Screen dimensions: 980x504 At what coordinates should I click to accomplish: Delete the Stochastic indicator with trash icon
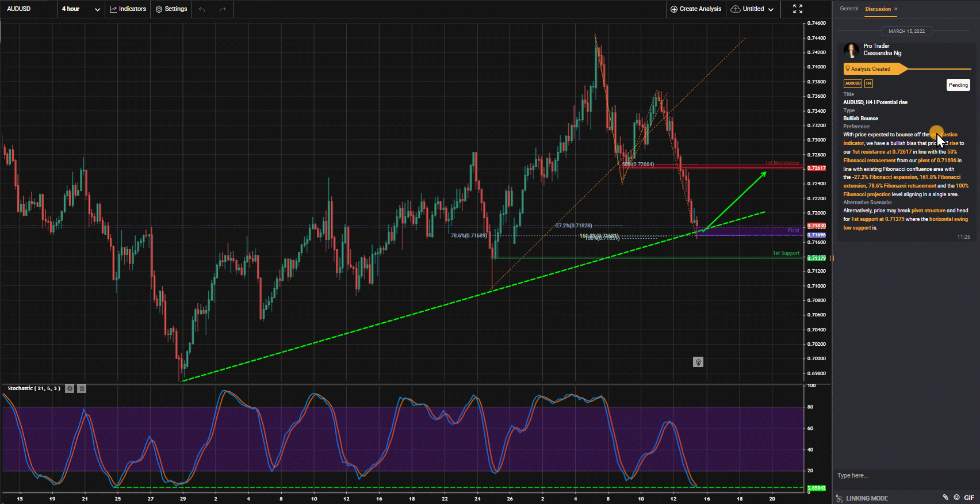pos(82,388)
